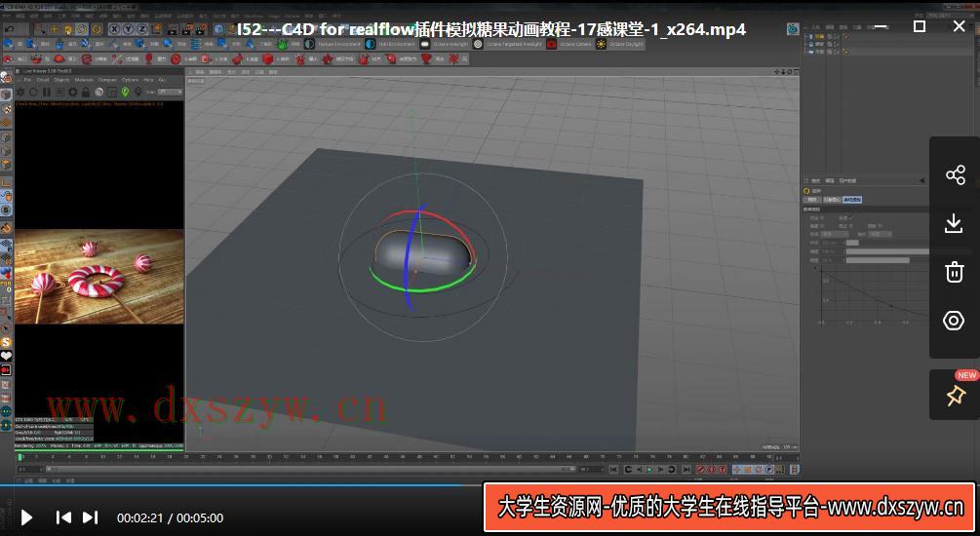Add an Octane Daylight
The image size is (980, 536).
[619, 45]
